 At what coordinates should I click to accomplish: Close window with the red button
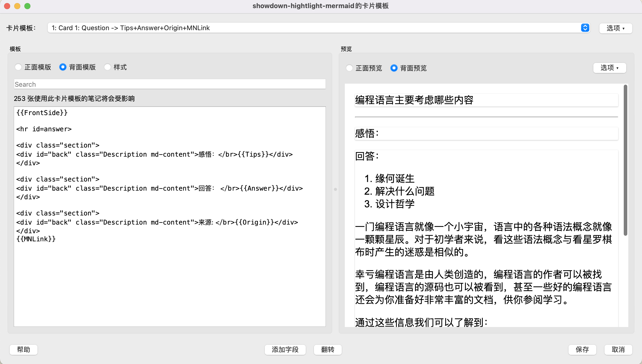click(7, 6)
